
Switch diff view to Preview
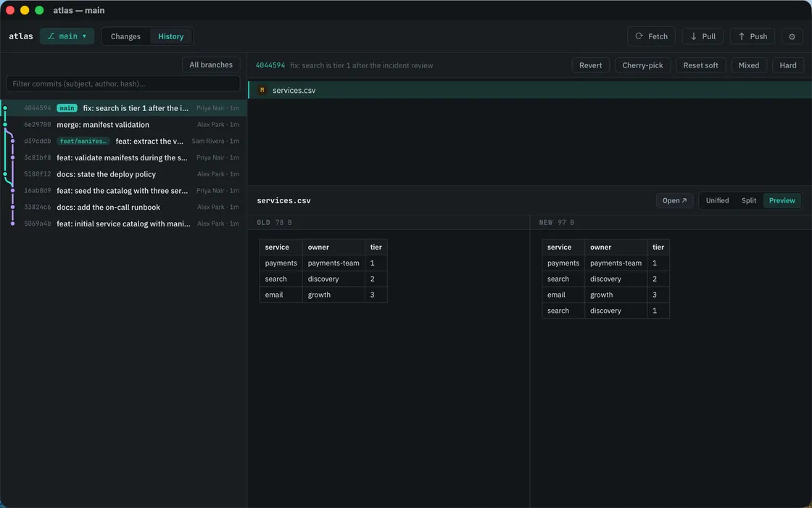point(782,200)
